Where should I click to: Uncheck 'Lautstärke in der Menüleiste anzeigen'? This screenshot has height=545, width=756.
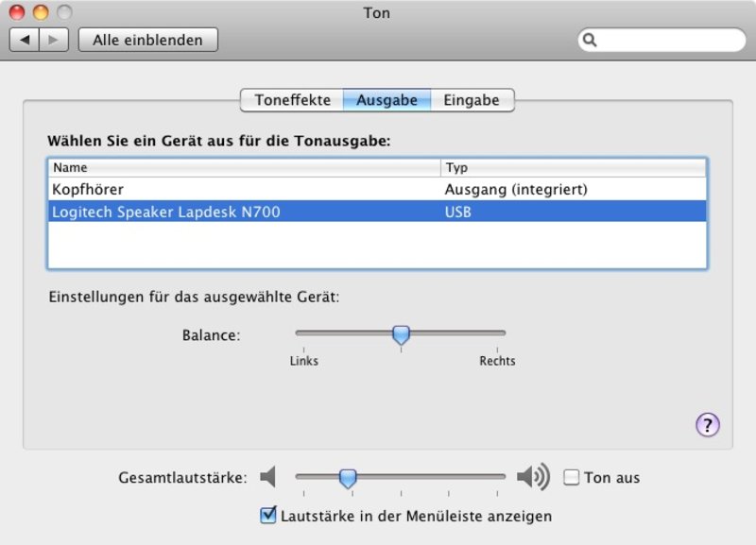267,516
